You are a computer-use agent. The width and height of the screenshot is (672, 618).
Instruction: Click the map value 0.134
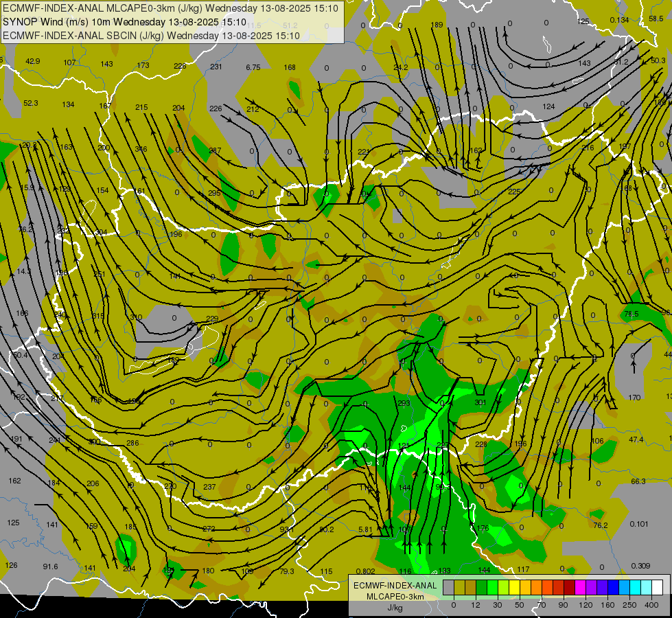619,20
